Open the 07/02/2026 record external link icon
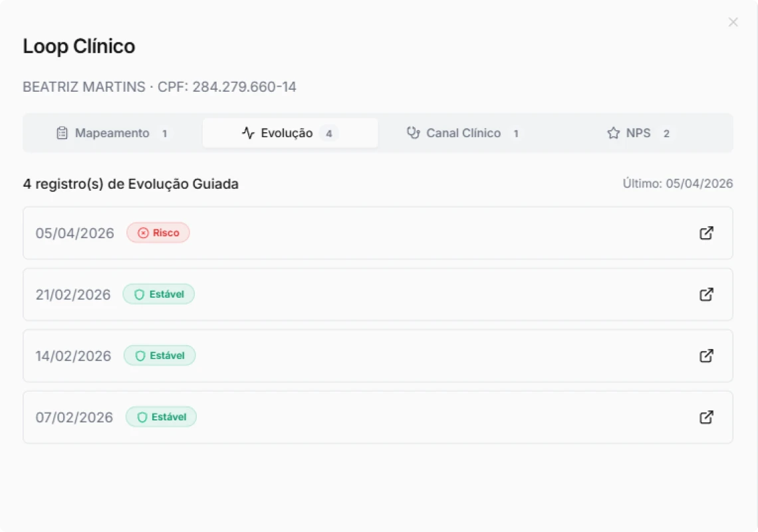Image resolution: width=758 pixels, height=532 pixels. pos(707,416)
